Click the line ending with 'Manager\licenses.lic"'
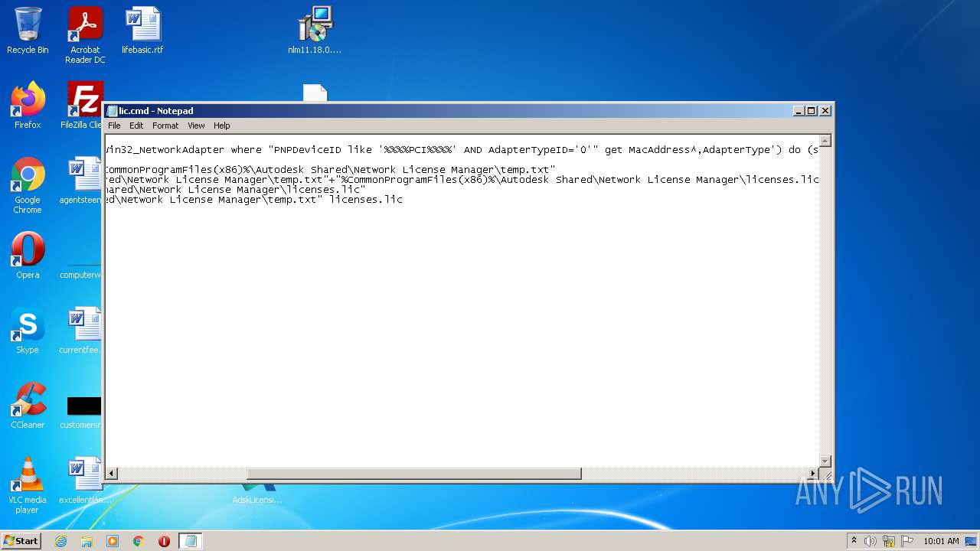980x551 pixels. [x=236, y=190]
